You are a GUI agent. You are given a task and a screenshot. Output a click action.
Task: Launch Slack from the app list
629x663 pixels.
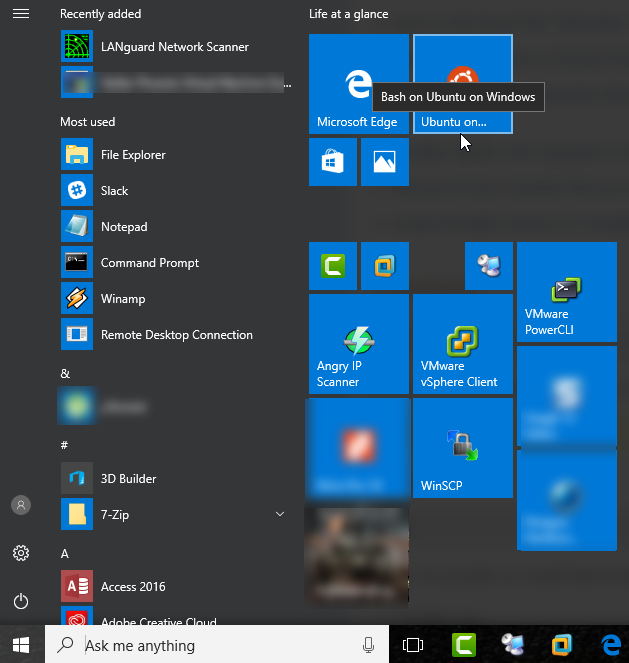coord(175,190)
